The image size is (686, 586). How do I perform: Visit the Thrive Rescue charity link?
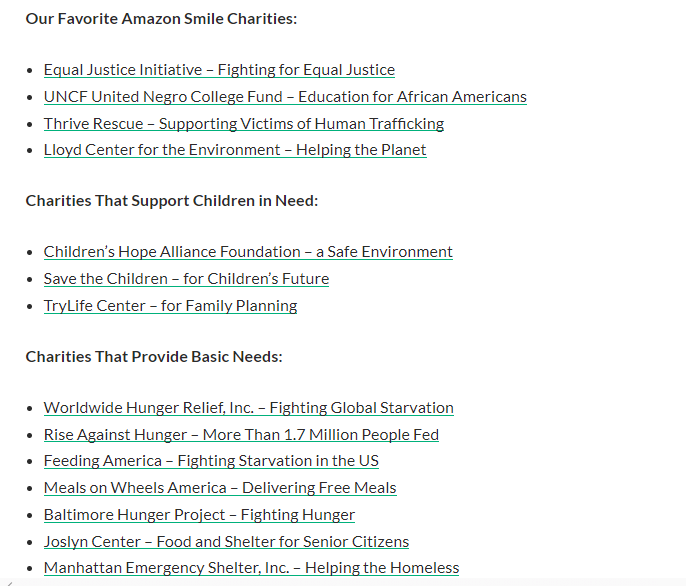244,124
